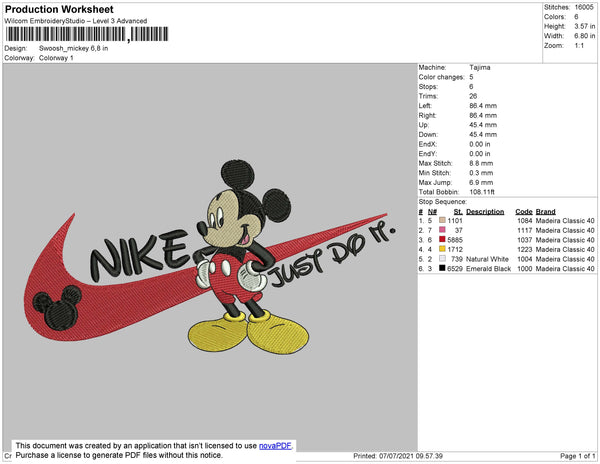Click the design name 'Swoosh_mickey 6,8 in'
The width and height of the screenshot is (600, 464).
click(73, 49)
